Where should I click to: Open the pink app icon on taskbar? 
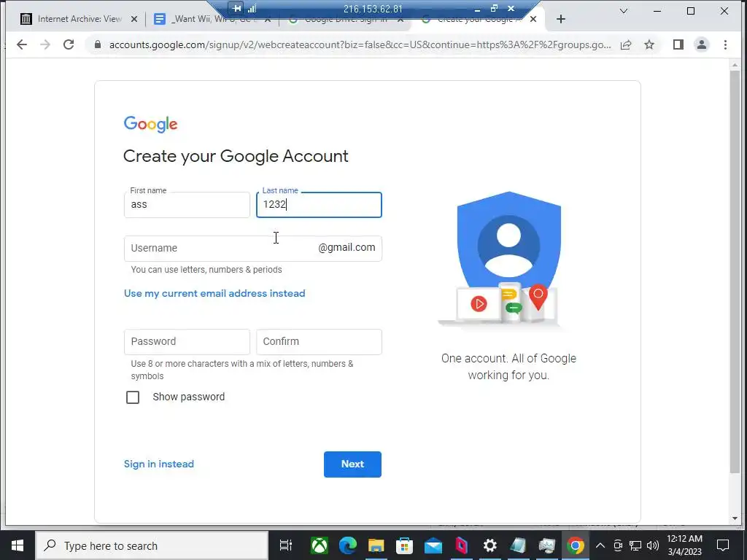pyautogui.click(x=461, y=545)
